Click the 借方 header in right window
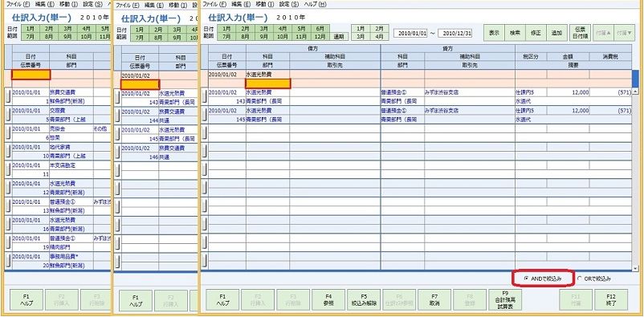The image size is (644, 317). pyautogui.click(x=313, y=48)
